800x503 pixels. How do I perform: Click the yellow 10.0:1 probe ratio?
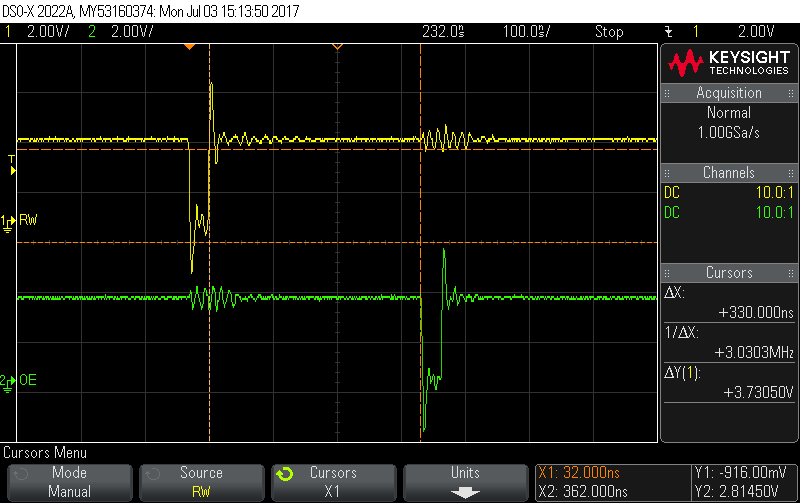pos(774,193)
